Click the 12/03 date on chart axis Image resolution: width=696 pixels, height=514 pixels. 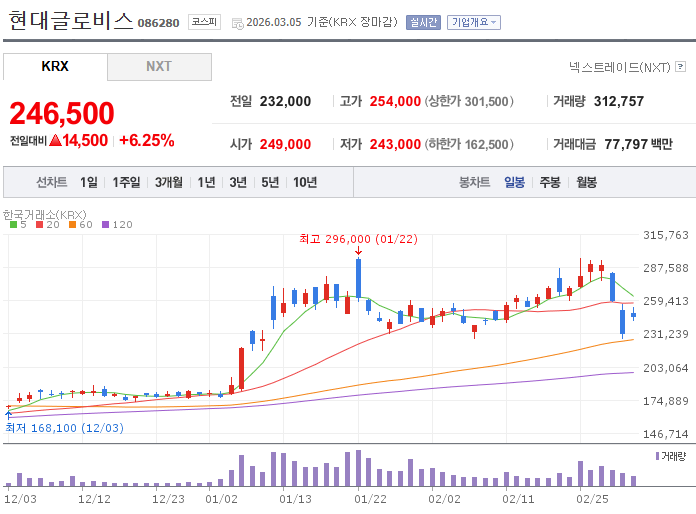click(20, 499)
